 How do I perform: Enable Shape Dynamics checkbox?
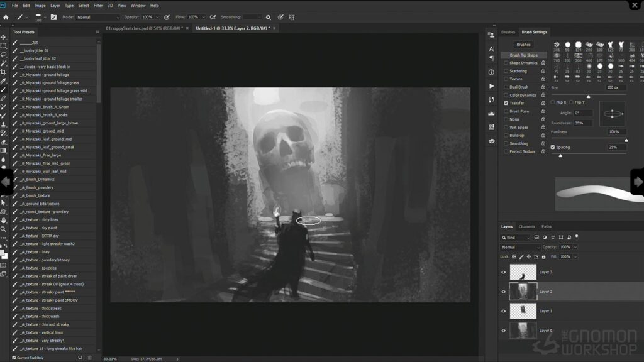pyautogui.click(x=506, y=63)
